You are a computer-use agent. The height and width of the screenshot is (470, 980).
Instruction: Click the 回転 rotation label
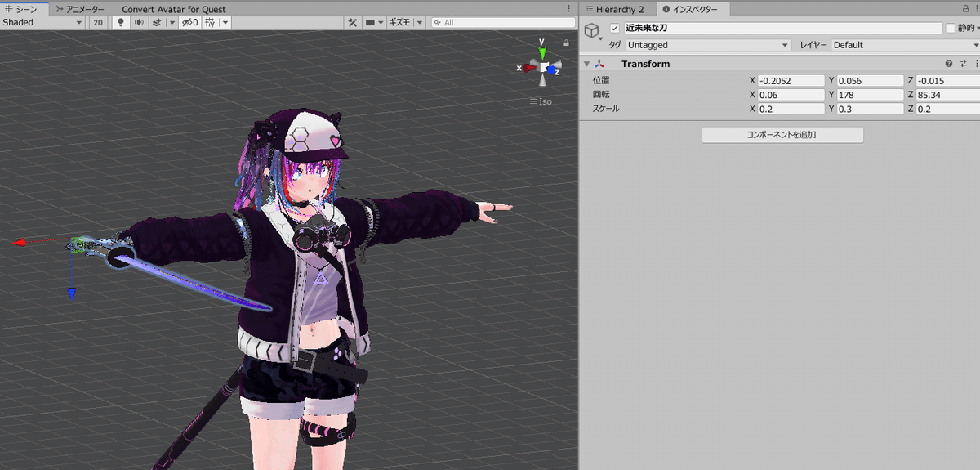click(x=601, y=95)
